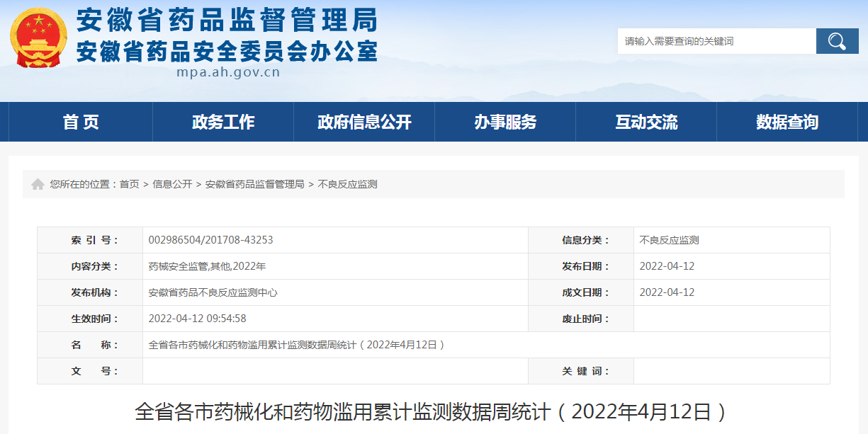868x434 pixels.
Task: Click the 安徽省药品安全委员会办公室 subtitle
Action: coord(227,51)
